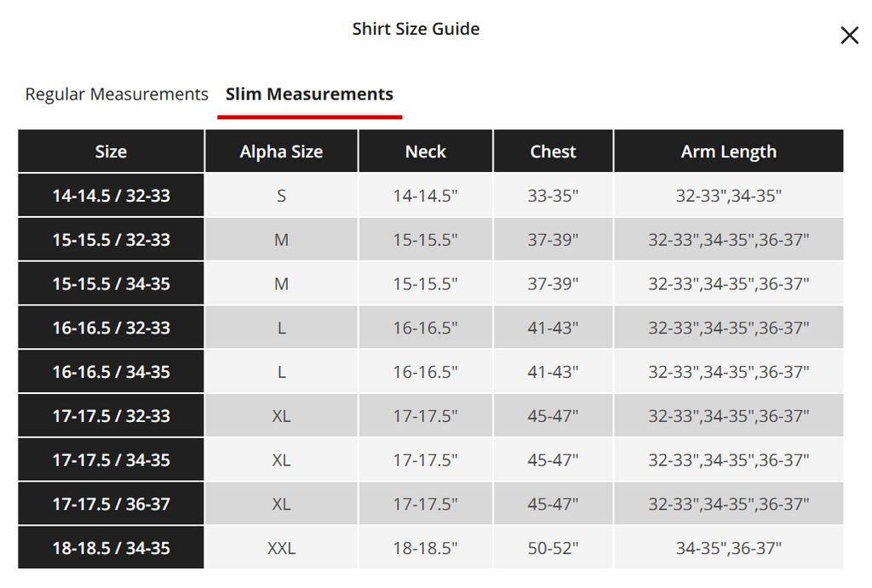The height and width of the screenshot is (588, 872).
Task: Click the Arm Length column header
Action: tap(729, 151)
